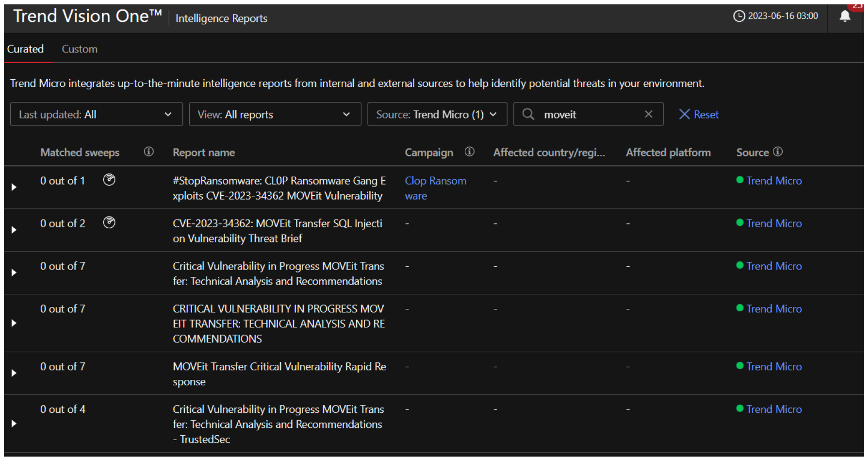The image size is (868, 459).
Task: Click the clock icon beside the timestamp
Action: [x=738, y=16]
